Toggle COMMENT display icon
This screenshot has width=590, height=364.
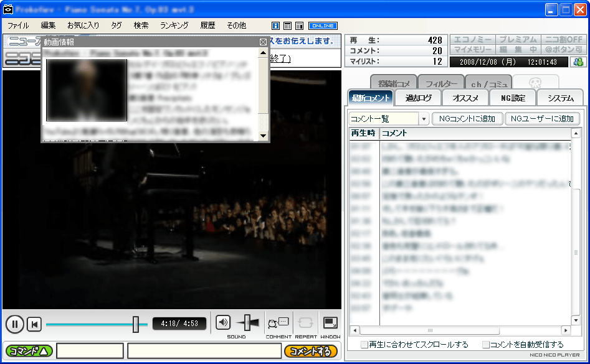278,322
